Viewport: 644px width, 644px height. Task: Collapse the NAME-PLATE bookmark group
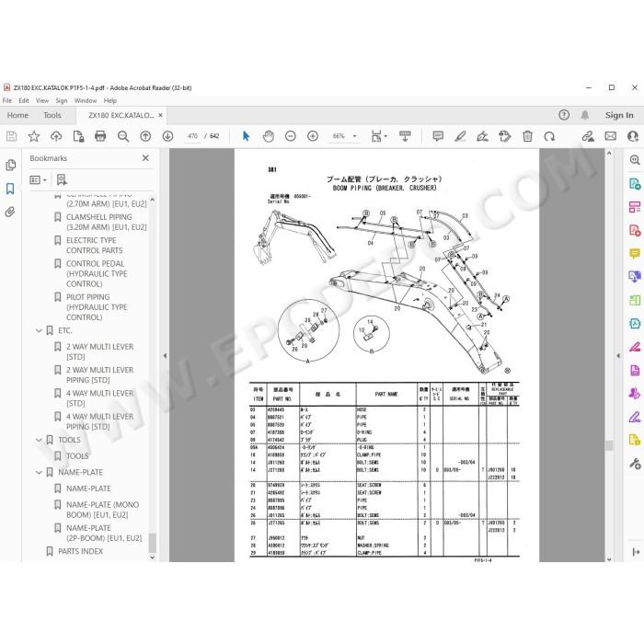pyautogui.click(x=39, y=472)
